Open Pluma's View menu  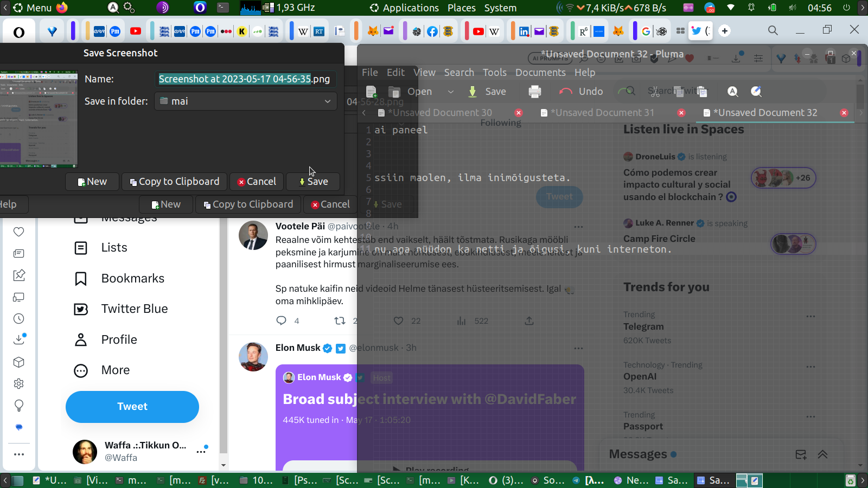tap(424, 73)
